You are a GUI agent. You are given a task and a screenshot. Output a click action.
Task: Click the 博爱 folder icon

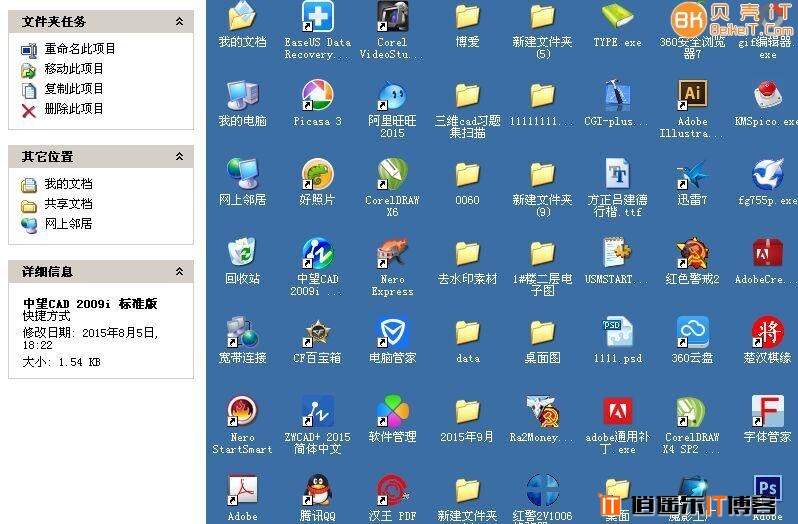click(467, 16)
